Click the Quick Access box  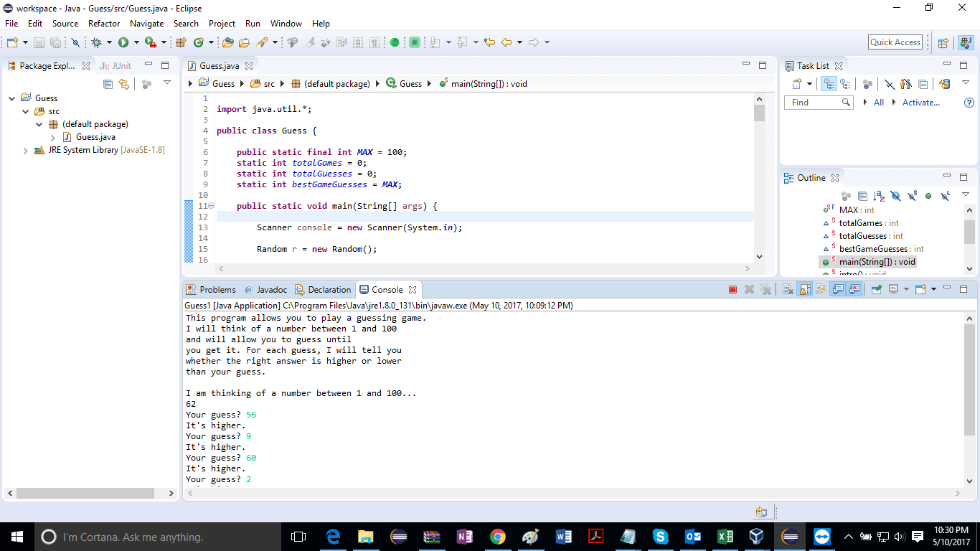point(895,42)
